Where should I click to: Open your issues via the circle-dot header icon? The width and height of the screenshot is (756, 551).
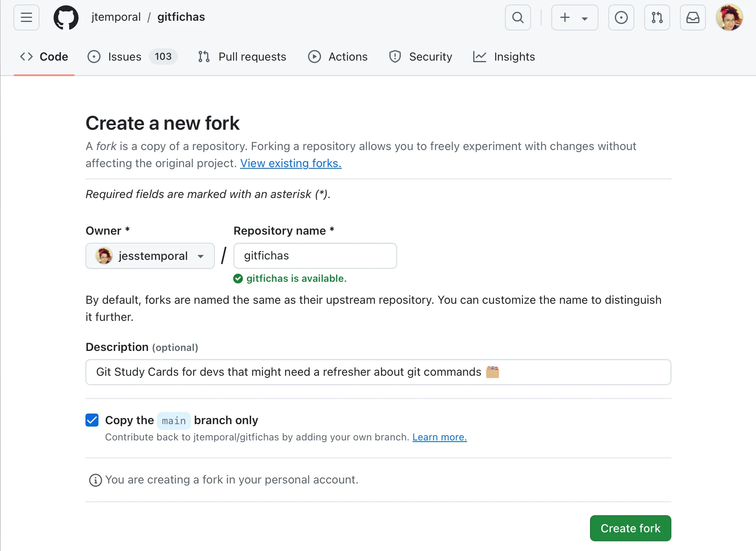(x=621, y=17)
